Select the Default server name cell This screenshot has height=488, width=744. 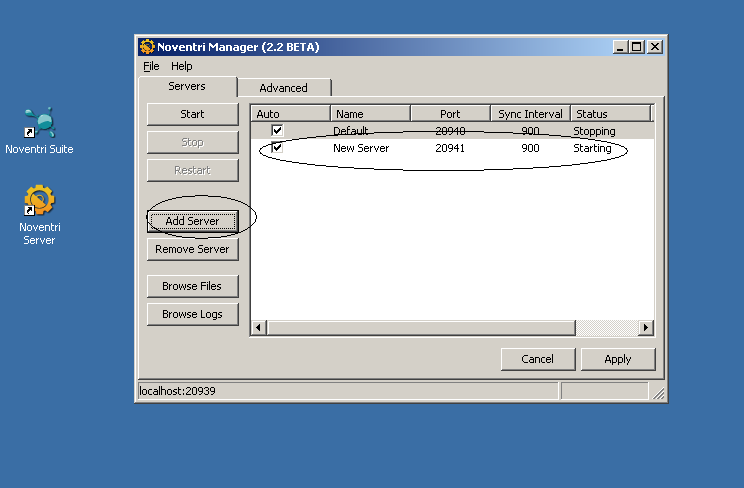pyautogui.click(x=351, y=131)
